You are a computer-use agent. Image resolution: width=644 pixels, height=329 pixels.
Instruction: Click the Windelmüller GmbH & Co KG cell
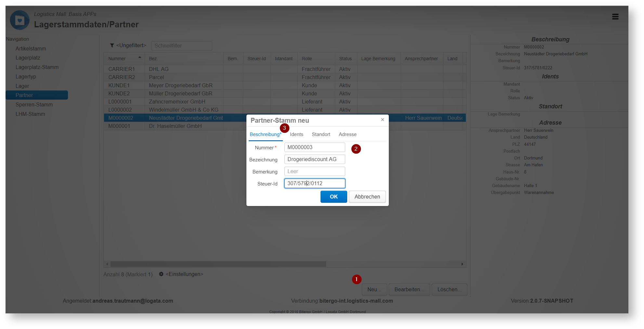coord(184,110)
